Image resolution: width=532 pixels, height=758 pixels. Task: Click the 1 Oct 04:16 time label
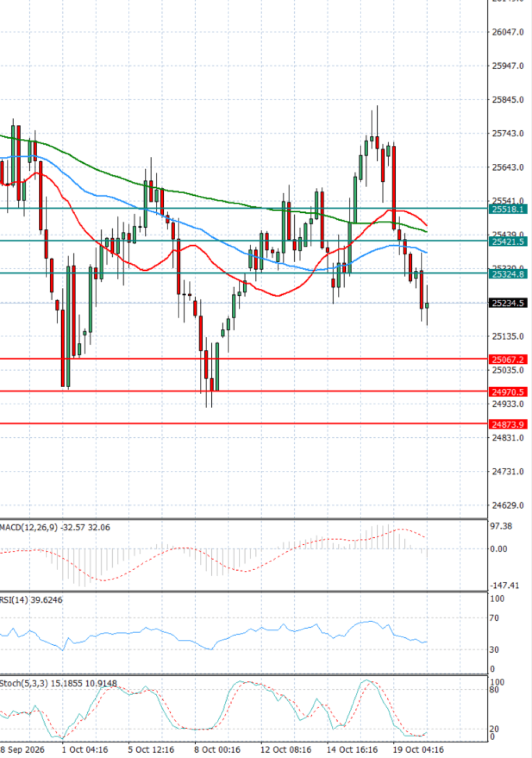pos(85,749)
